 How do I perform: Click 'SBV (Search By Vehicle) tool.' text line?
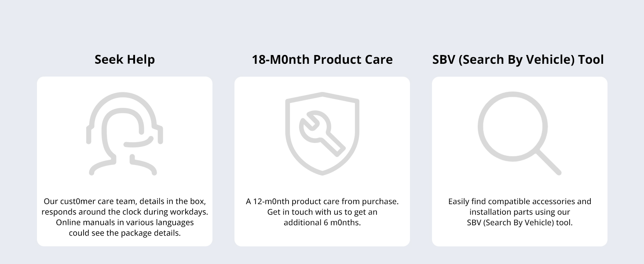pyautogui.click(x=520, y=223)
